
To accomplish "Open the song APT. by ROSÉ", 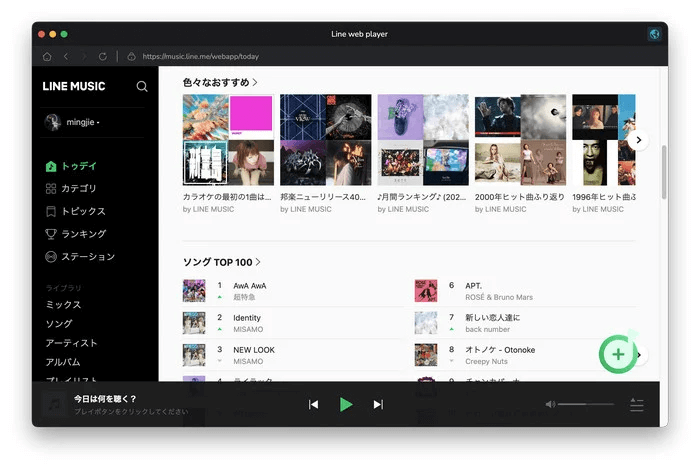I will (x=474, y=285).
